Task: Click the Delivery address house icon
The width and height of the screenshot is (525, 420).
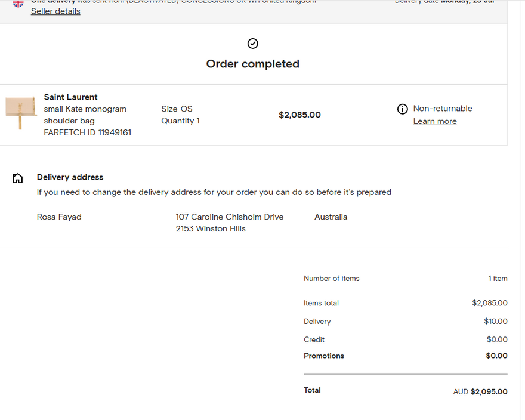Action: click(18, 178)
